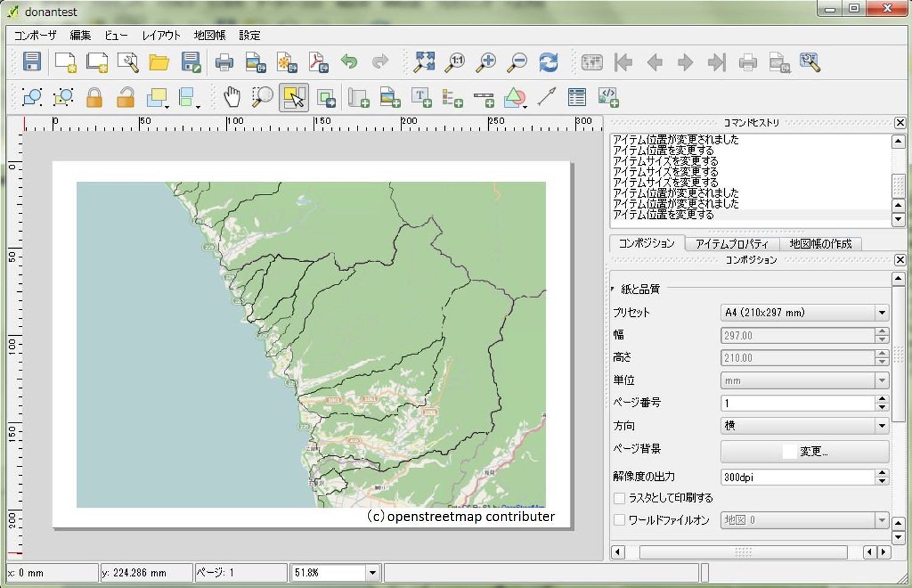
Task: Enable ワールドファイルオン checkbox
Action: click(620, 520)
